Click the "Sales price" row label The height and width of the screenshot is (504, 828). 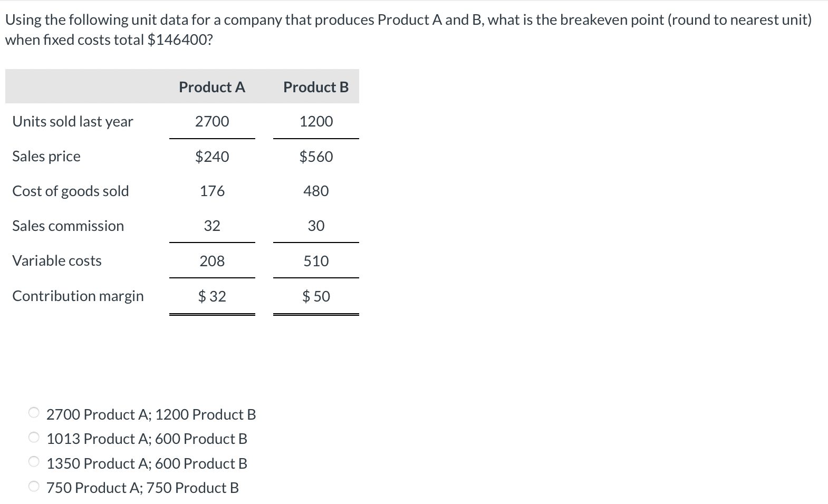pyautogui.click(x=46, y=156)
